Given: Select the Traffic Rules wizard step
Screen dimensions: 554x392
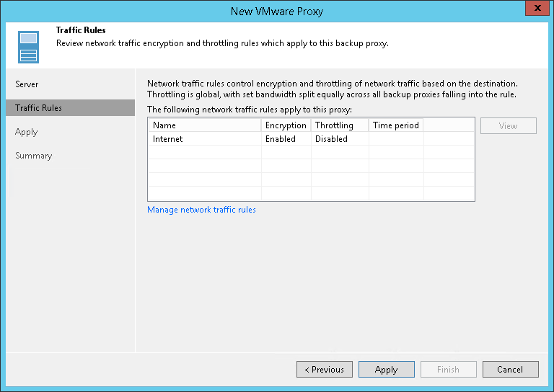Looking at the screenshot, I should coord(38,108).
